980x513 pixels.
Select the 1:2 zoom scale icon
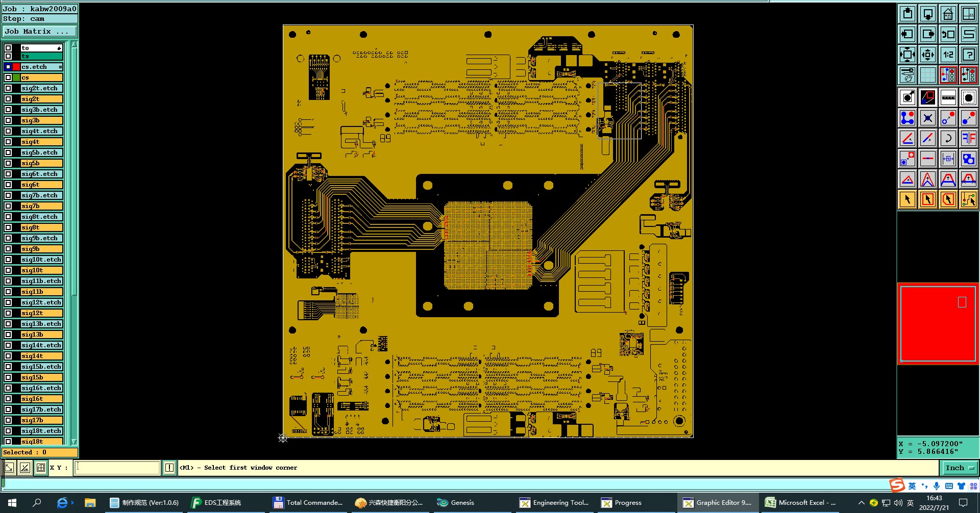948,55
